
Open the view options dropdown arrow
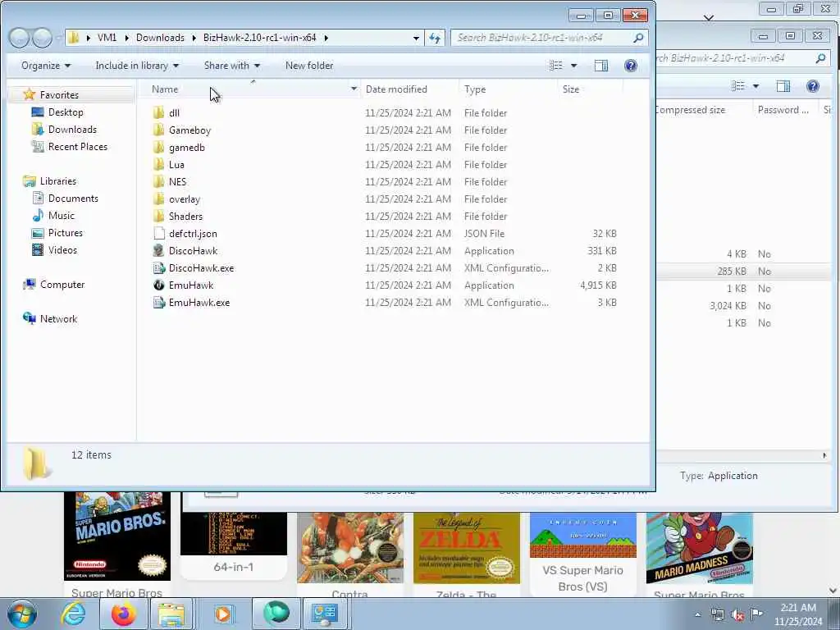pyautogui.click(x=574, y=66)
